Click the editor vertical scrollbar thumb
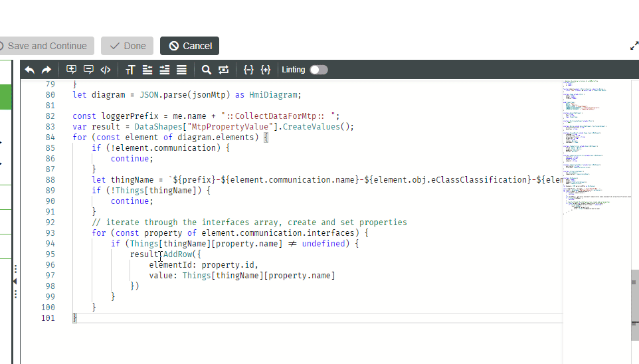 click(635, 304)
